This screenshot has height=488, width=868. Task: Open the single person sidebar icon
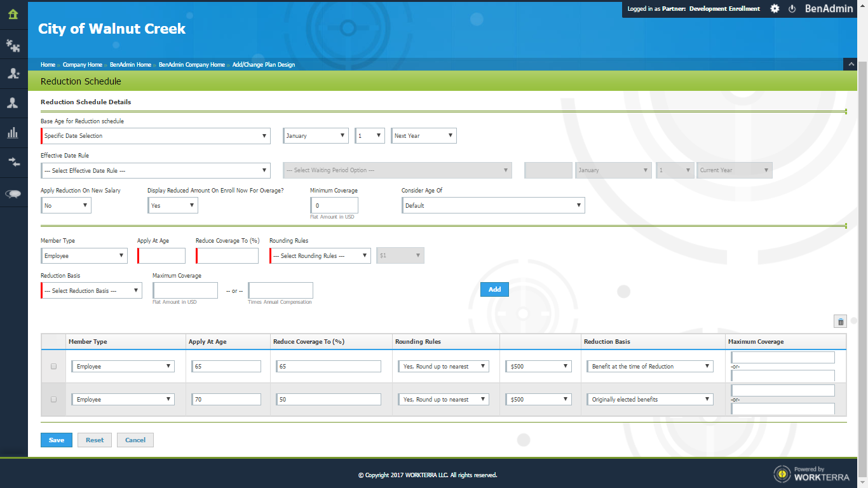(x=13, y=103)
